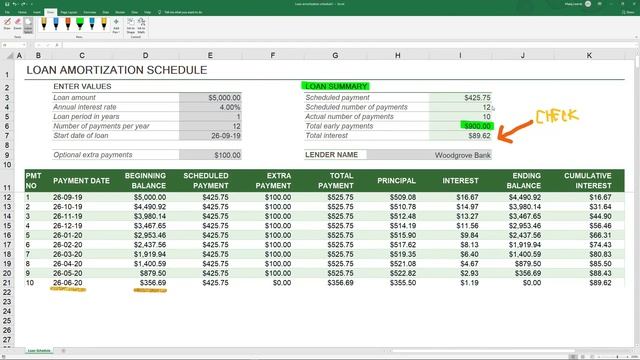Click the Insert Function fx icon
Viewport: 640px width, 360px height.
57,45
